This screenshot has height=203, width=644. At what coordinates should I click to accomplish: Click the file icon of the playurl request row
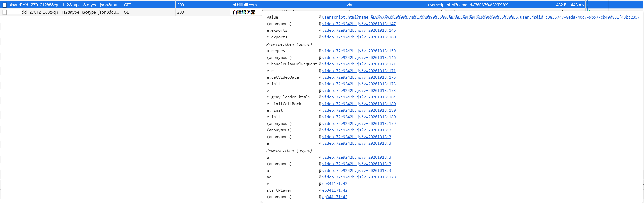5,5
